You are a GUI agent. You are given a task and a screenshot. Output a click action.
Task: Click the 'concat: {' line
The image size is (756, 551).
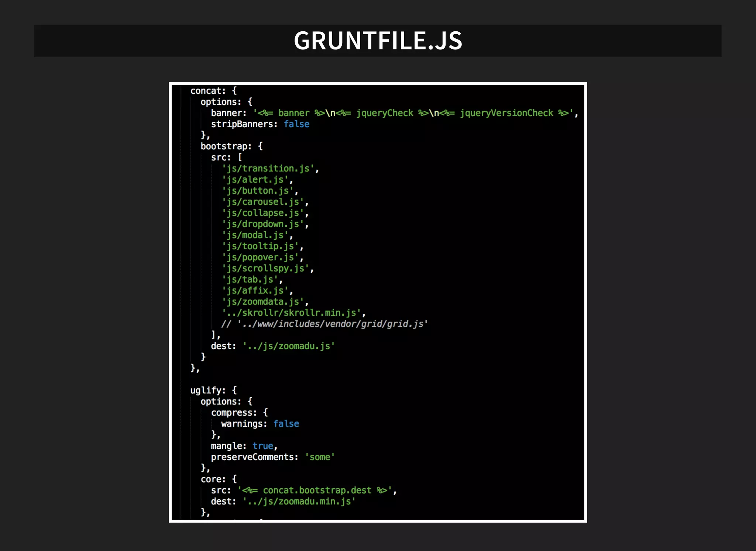214,91
